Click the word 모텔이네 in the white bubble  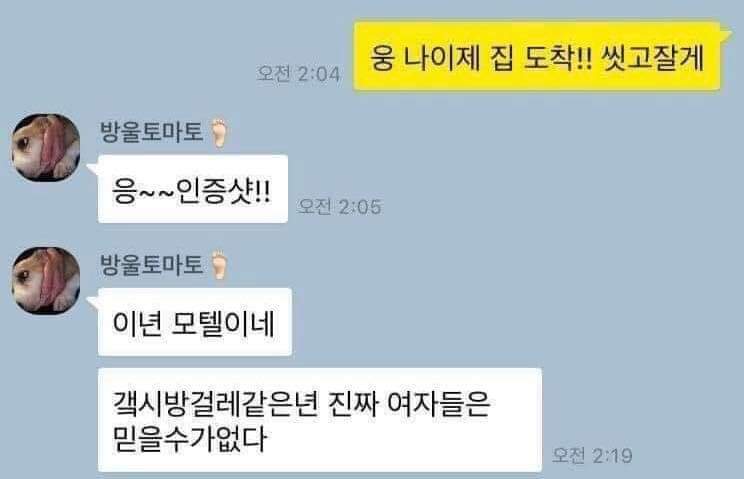223,324
